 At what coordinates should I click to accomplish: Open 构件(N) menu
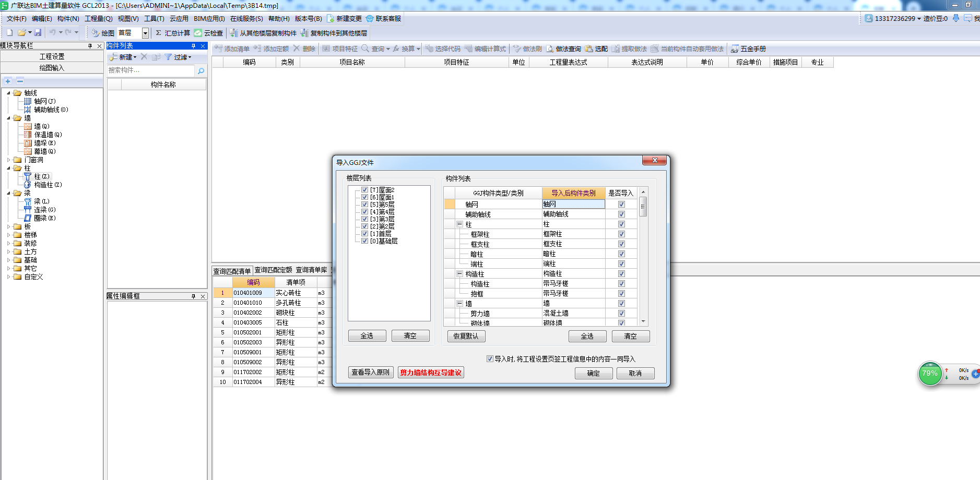68,18
